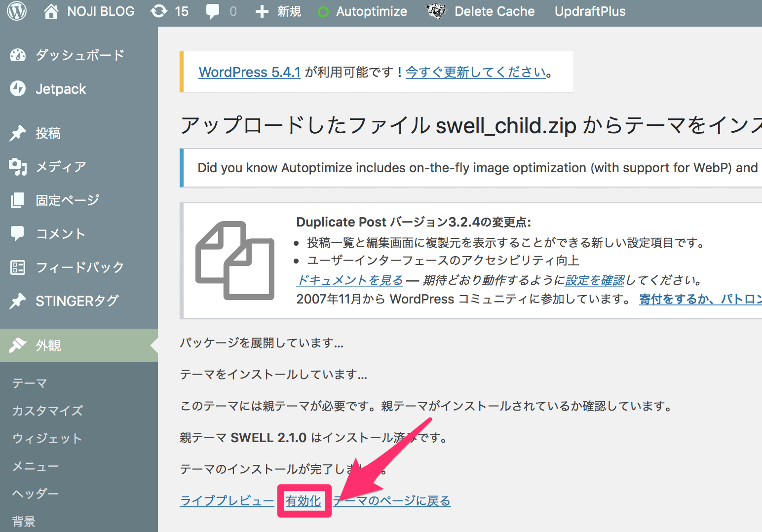Click the pushpin icon next to 投稿
The width and height of the screenshot is (762, 532).
pyautogui.click(x=18, y=133)
